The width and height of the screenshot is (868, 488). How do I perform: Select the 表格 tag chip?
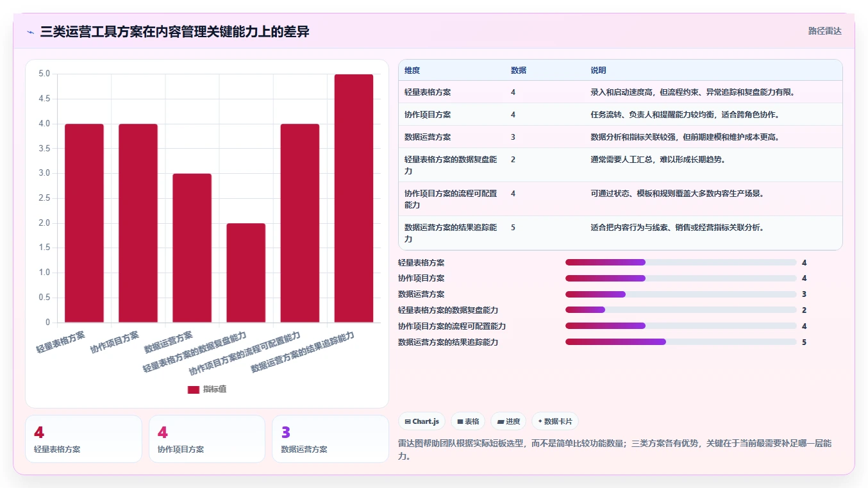(x=468, y=421)
